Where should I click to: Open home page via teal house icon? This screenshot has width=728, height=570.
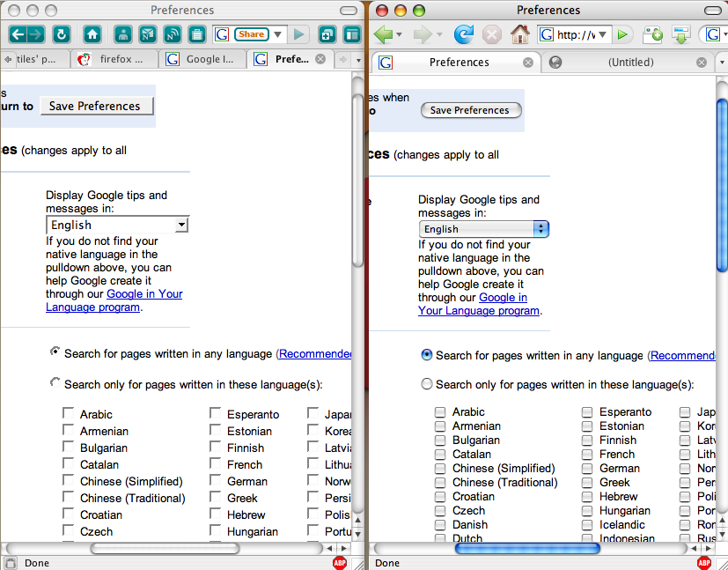92,34
